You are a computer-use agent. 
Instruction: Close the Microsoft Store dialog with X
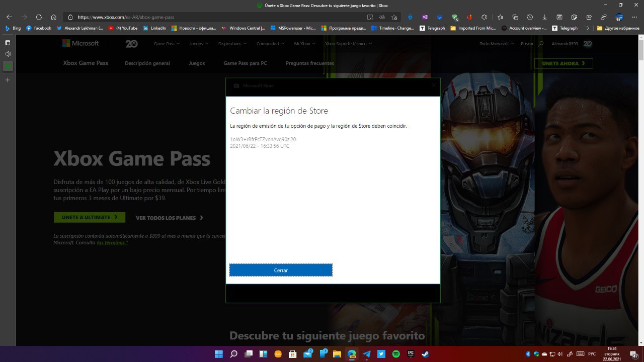(434, 85)
